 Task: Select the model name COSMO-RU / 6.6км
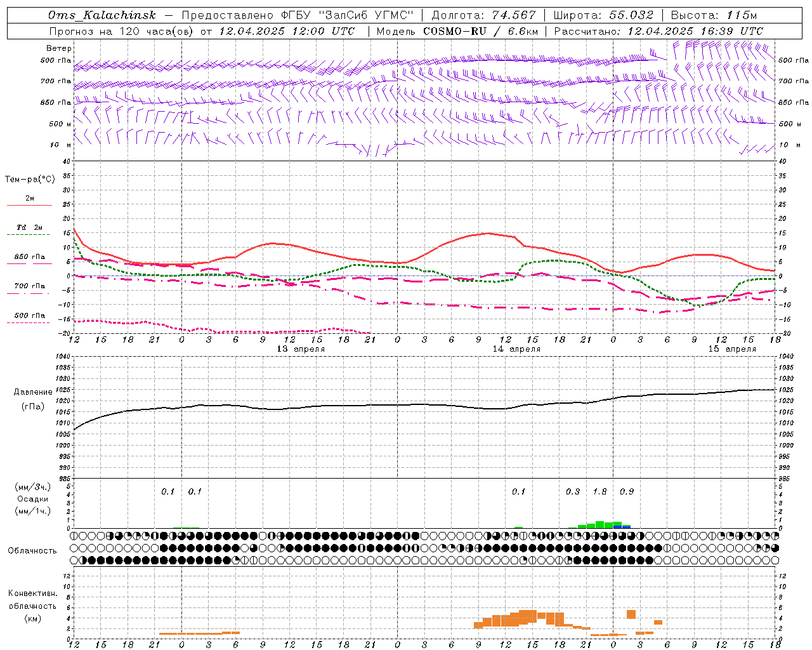click(x=481, y=31)
